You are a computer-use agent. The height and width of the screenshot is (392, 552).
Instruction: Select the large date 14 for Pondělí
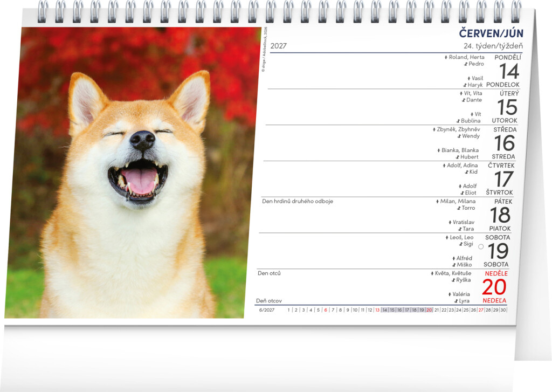pos(509,71)
